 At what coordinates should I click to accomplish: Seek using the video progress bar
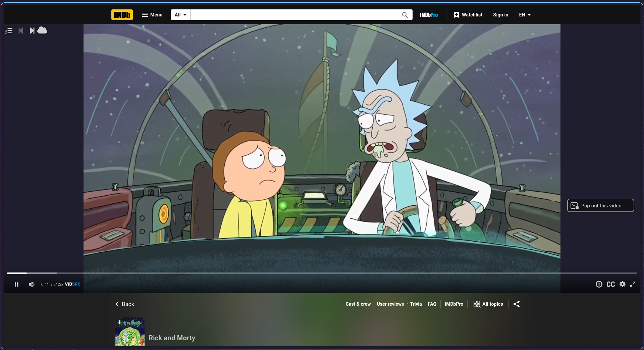(x=322, y=273)
